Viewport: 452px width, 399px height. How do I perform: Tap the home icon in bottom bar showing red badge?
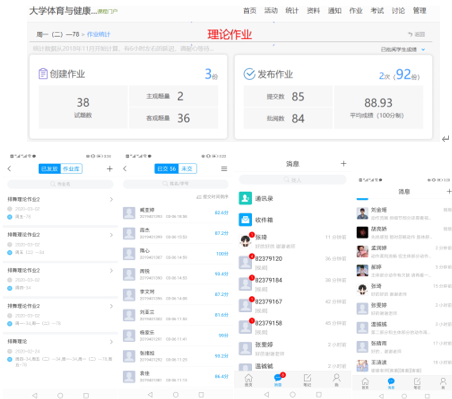249,380
